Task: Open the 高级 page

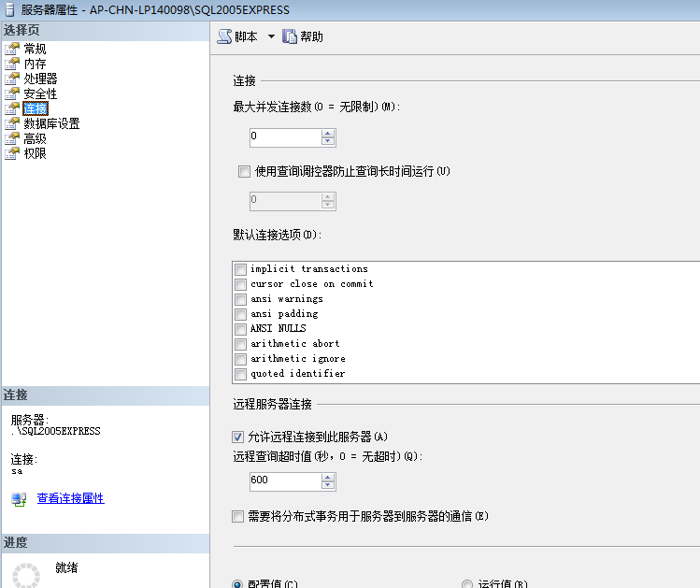Action: 35,138
